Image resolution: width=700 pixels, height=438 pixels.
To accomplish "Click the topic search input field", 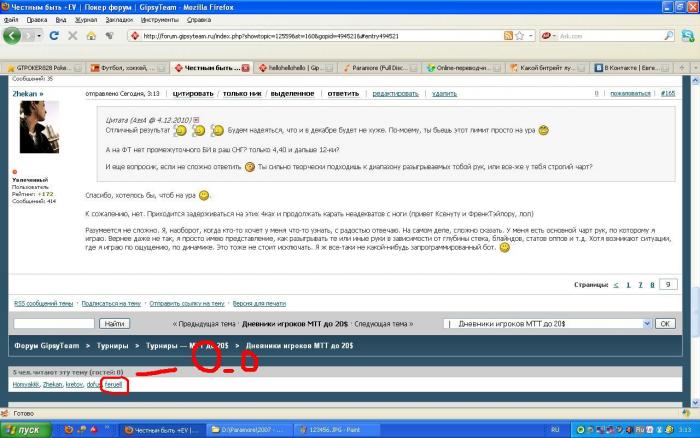I will coord(54,324).
